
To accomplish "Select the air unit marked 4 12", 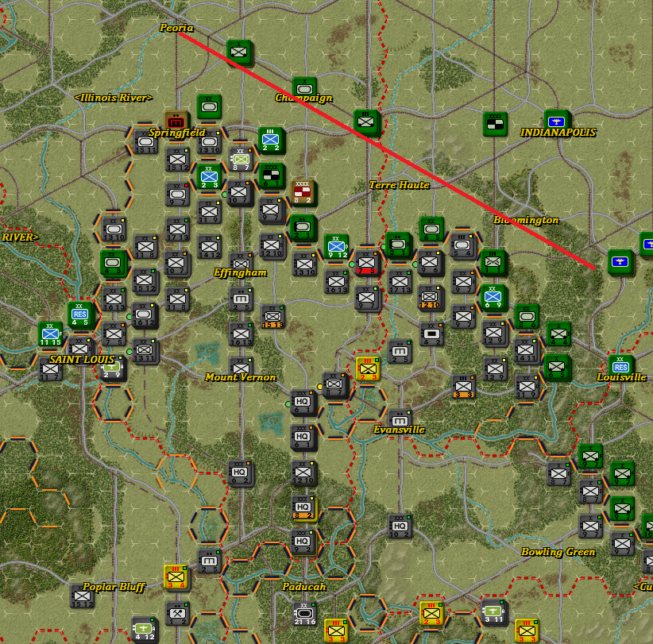I will pyautogui.click(x=144, y=629).
